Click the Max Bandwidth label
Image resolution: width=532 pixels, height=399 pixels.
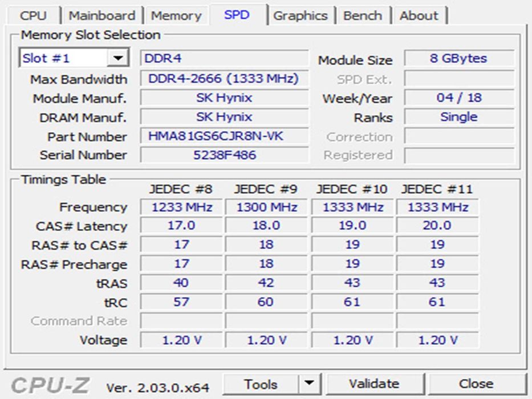[x=79, y=79]
